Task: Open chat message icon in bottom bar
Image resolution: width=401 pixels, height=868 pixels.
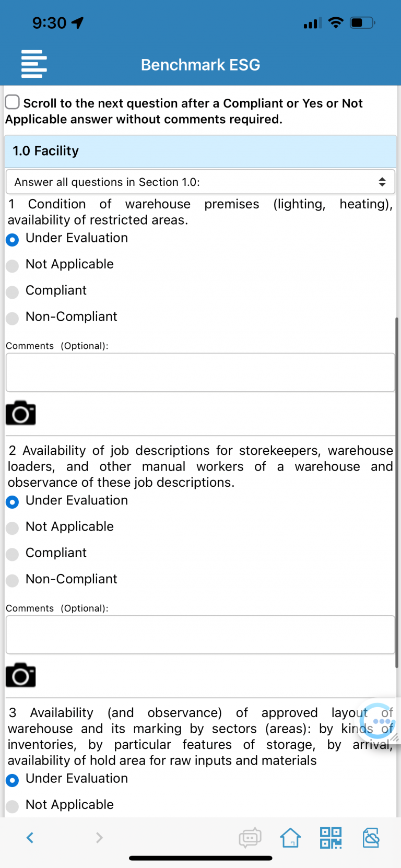Action: click(250, 838)
